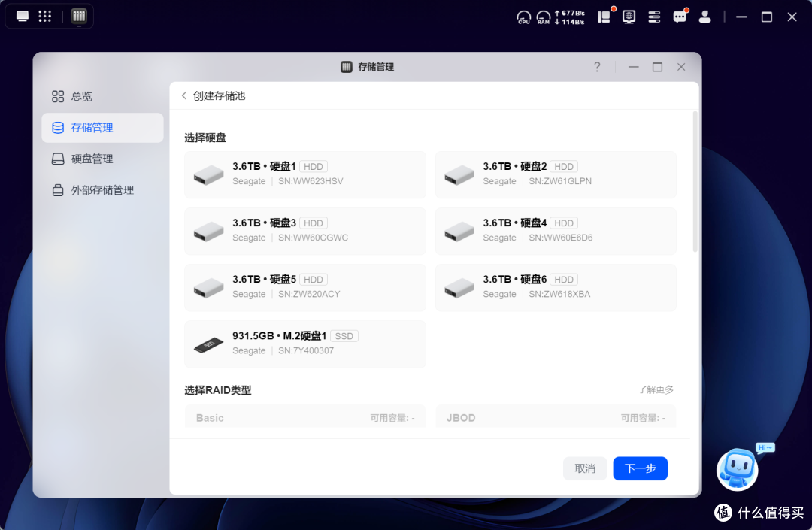Click the 下一步 button
812x530 pixels.
[x=640, y=468]
